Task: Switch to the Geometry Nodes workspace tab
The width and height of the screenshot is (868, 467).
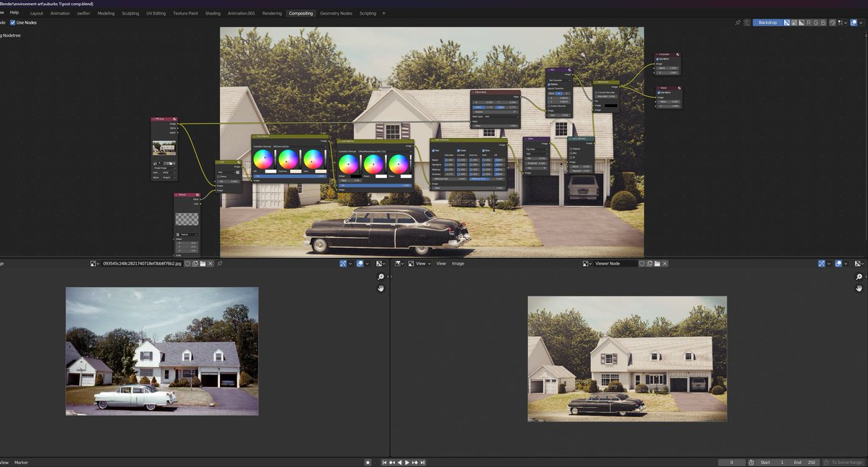Action: click(x=336, y=13)
